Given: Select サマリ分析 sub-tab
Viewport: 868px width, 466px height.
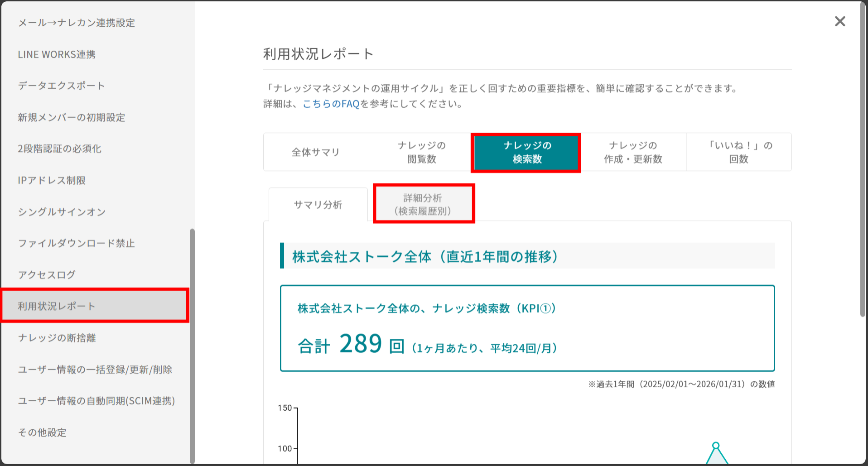Looking at the screenshot, I should click(x=318, y=204).
